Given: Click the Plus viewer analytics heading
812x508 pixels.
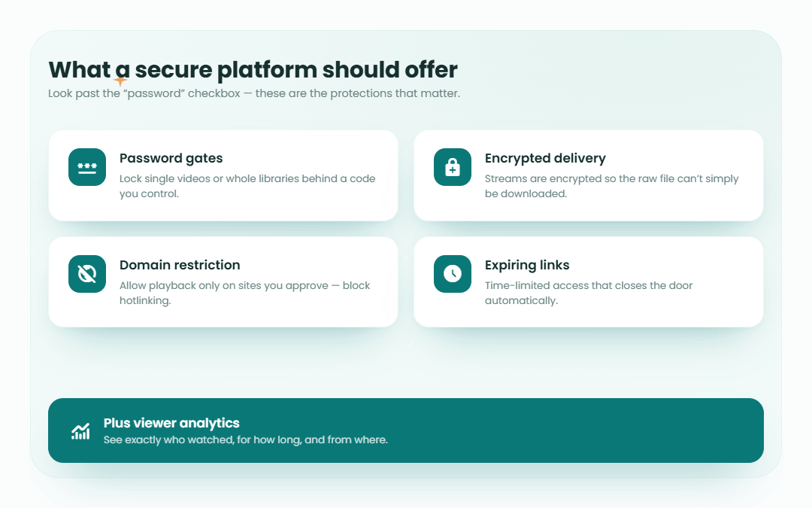Looking at the screenshot, I should (x=171, y=423).
